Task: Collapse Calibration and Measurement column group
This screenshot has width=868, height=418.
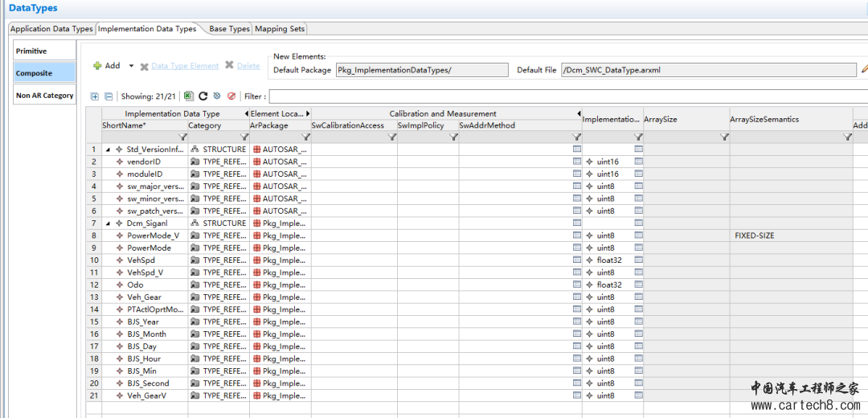Action: (x=579, y=113)
